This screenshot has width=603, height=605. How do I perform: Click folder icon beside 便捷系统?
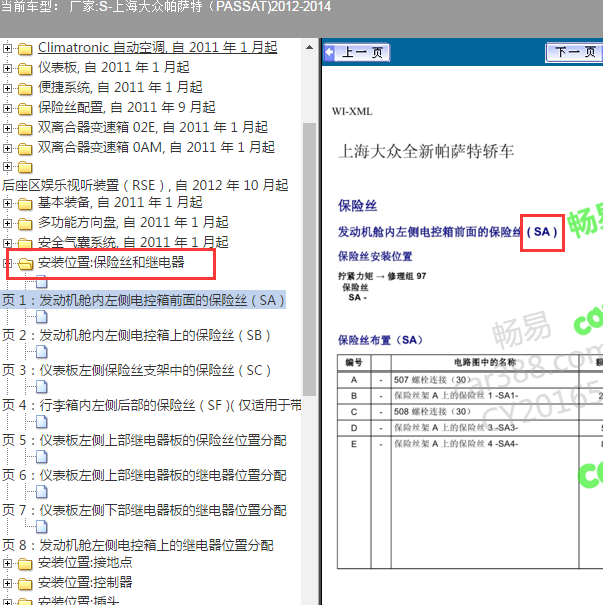25,89
